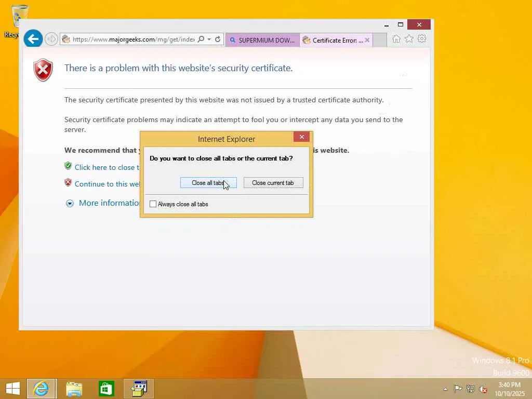
Task: Open the Home page icon
Action: 396,39
